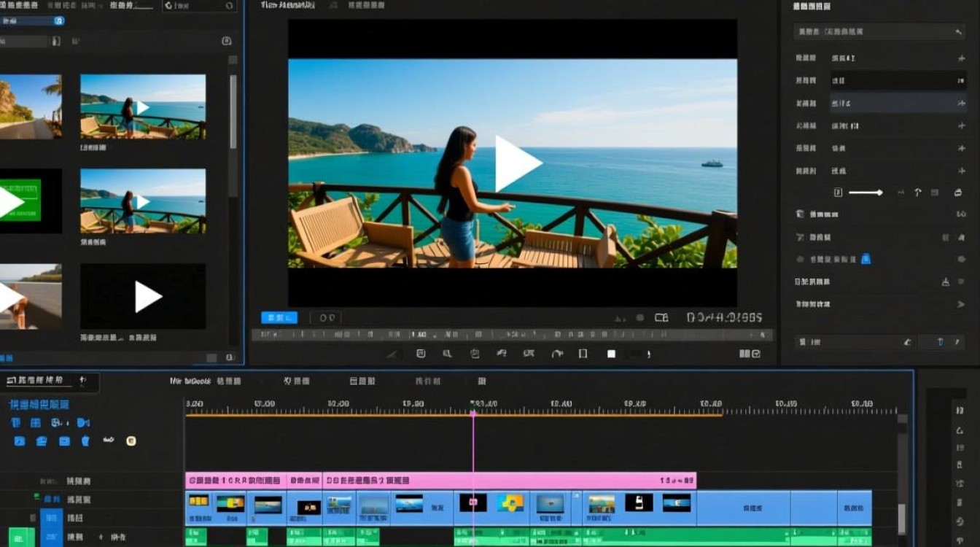980x547 pixels.
Task: Click the blue trash bin icon in timeline tools
Action: 85,441
